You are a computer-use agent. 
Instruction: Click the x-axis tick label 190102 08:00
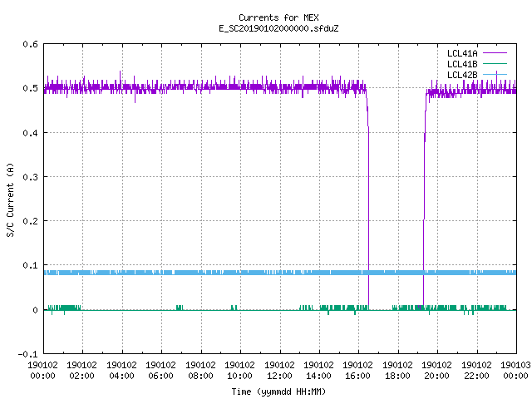point(200,370)
